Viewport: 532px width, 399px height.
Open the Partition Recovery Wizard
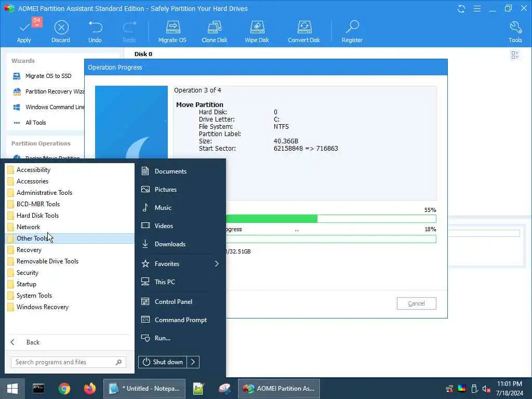coord(48,91)
